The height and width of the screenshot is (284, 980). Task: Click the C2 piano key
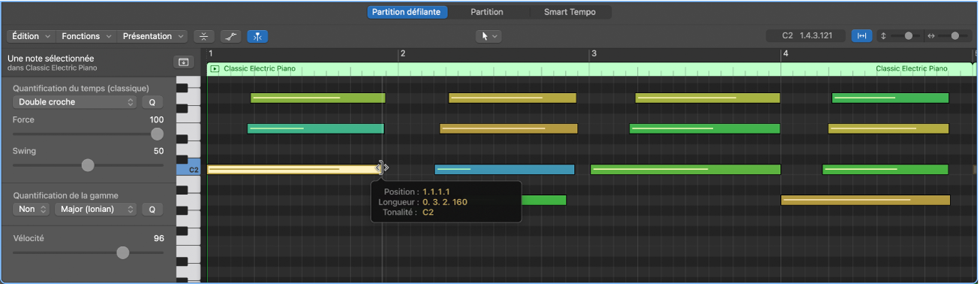pyautogui.click(x=188, y=170)
